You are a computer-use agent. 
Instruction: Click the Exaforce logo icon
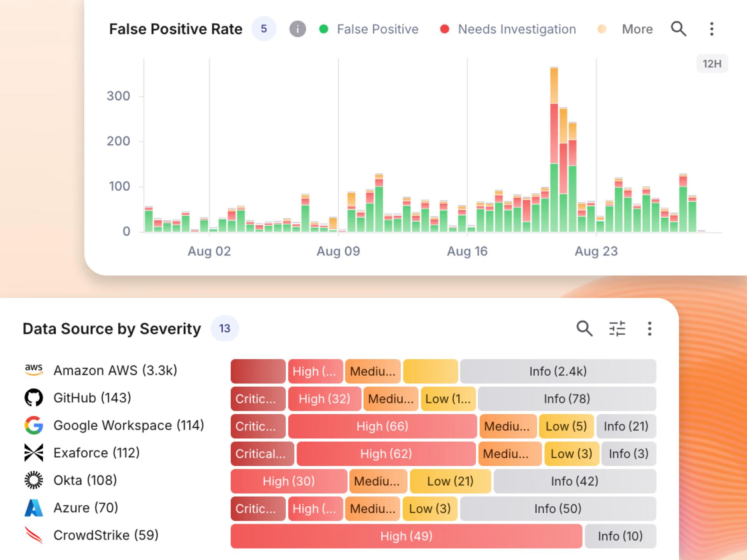34,453
